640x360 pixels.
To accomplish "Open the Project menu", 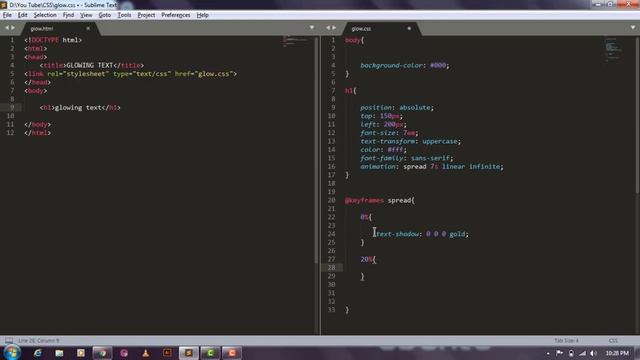I will click(x=146, y=15).
